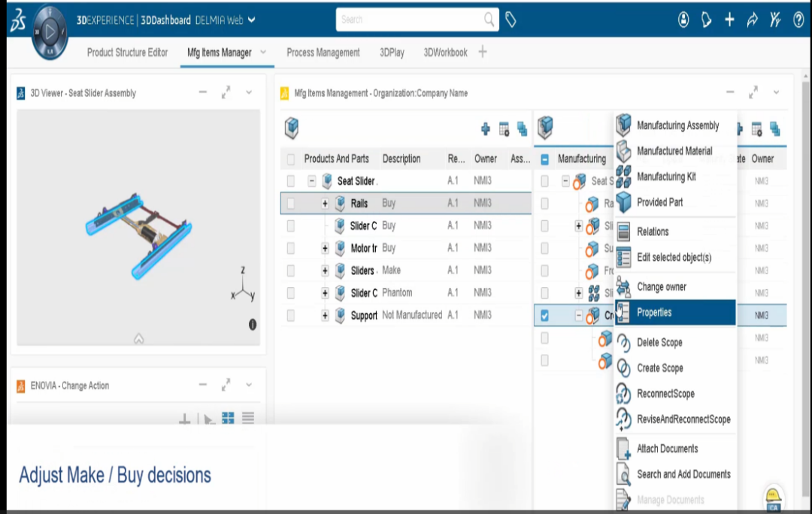812x514 pixels.
Task: Open the DELMIA Web dashboard dropdown
Action: pos(252,20)
